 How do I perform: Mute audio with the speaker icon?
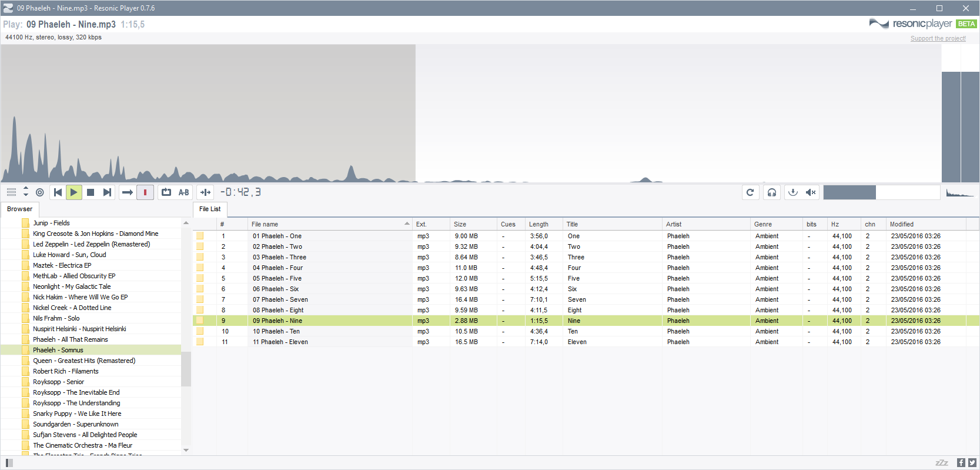(x=811, y=192)
